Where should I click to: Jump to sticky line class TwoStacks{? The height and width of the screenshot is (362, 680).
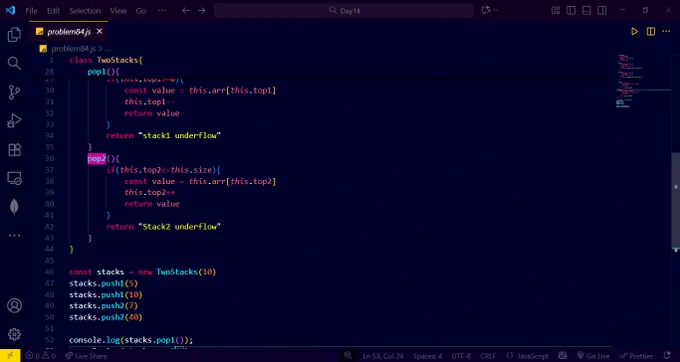tap(106, 60)
